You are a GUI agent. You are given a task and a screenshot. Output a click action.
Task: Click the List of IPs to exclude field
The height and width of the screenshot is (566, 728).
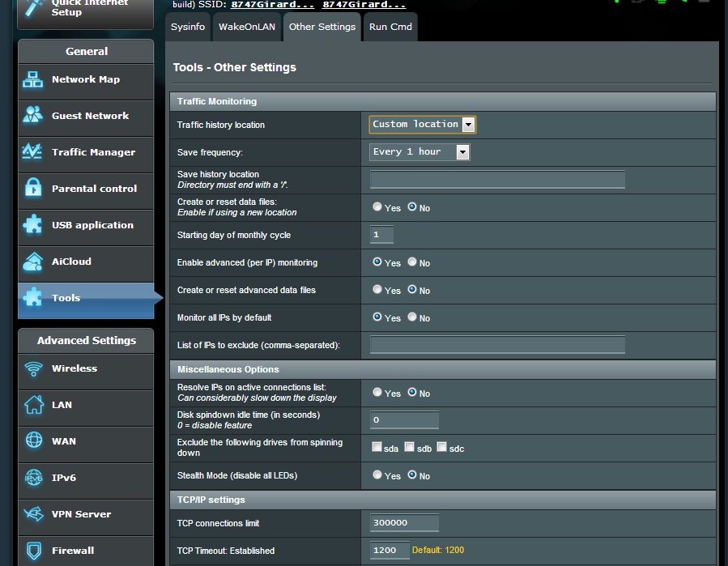497,344
